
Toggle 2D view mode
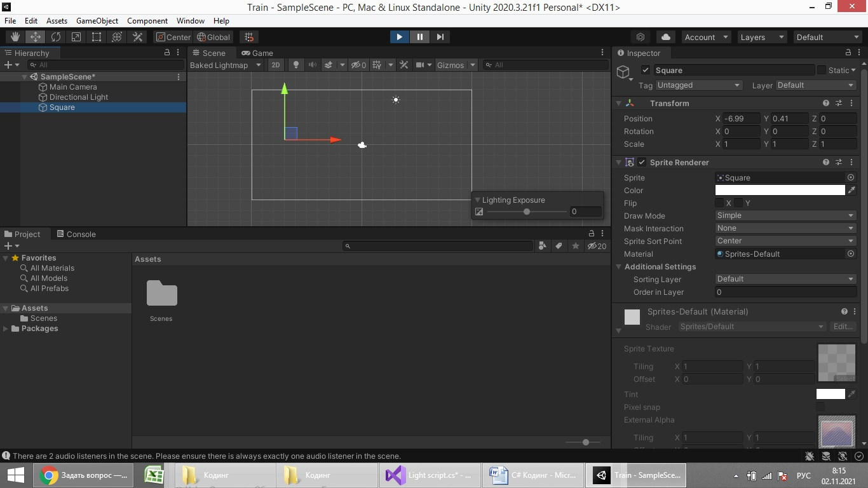click(x=276, y=65)
